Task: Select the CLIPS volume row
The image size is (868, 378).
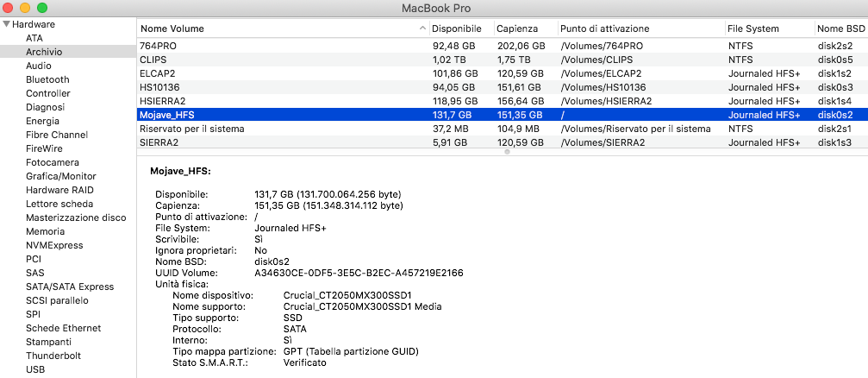Action: (x=503, y=60)
